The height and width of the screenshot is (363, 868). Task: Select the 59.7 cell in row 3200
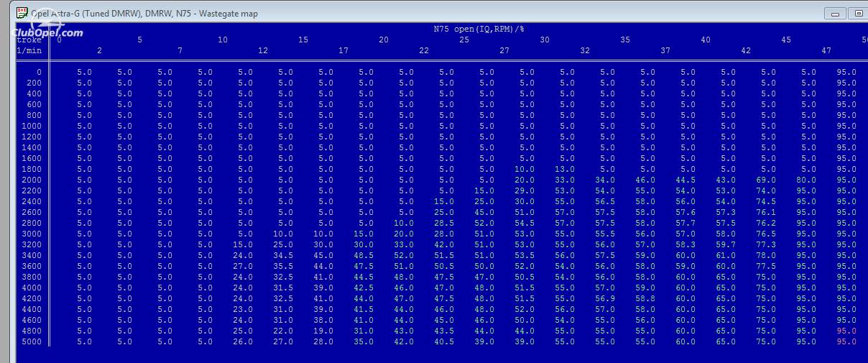click(x=726, y=245)
